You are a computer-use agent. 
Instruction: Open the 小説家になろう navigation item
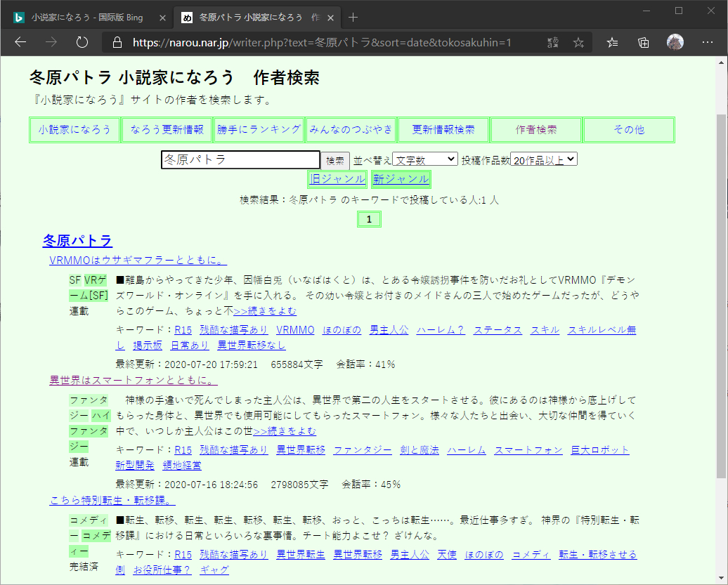point(74,129)
